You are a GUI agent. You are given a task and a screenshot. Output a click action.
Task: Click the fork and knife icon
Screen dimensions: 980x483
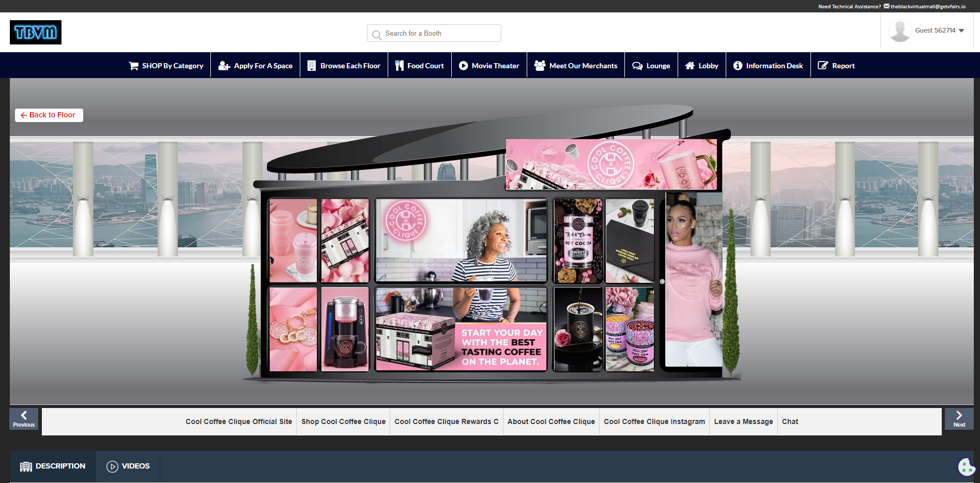(400, 66)
